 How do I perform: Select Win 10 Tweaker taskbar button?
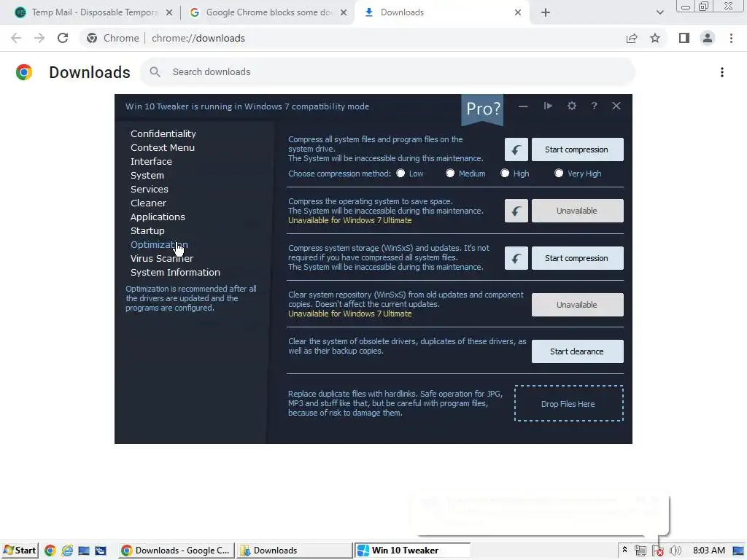[x=413, y=551]
